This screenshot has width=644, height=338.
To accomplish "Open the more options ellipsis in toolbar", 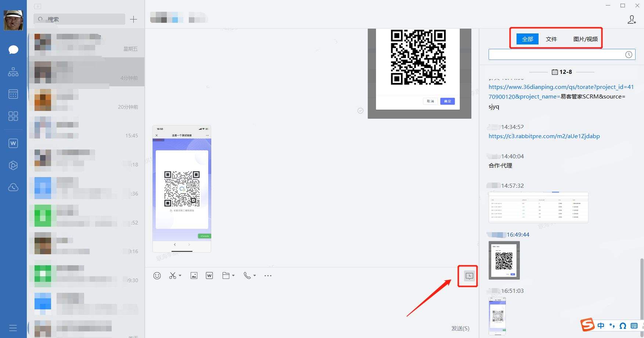I will (268, 276).
